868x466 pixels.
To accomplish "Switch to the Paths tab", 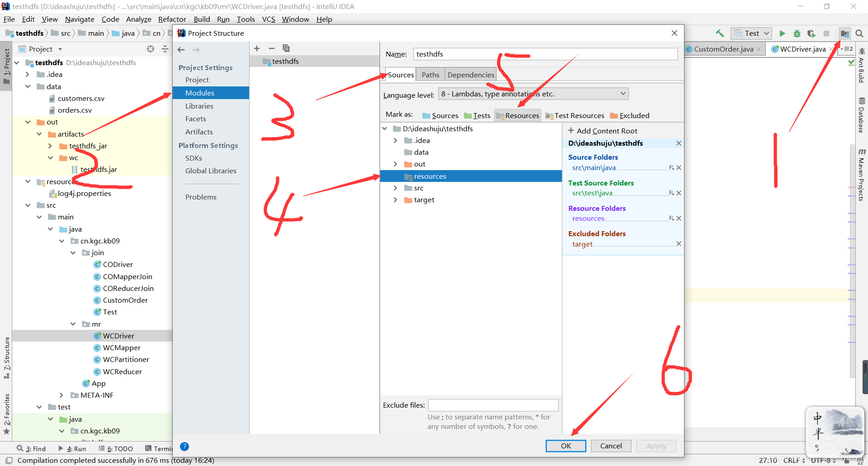I will [430, 75].
